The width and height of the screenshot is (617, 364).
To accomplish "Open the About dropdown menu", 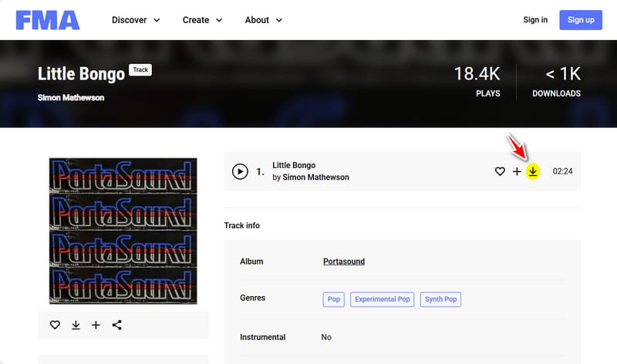I will click(x=263, y=20).
